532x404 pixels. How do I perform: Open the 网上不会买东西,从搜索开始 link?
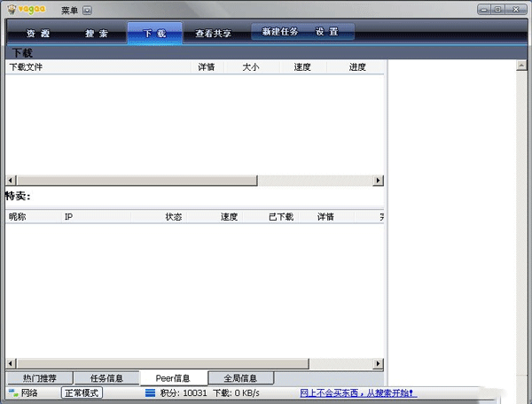356,392
